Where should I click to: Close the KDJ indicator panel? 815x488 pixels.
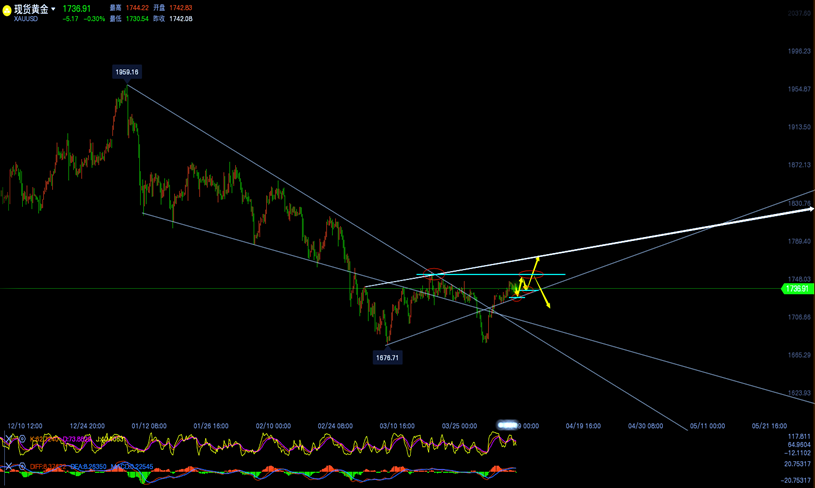6,439
